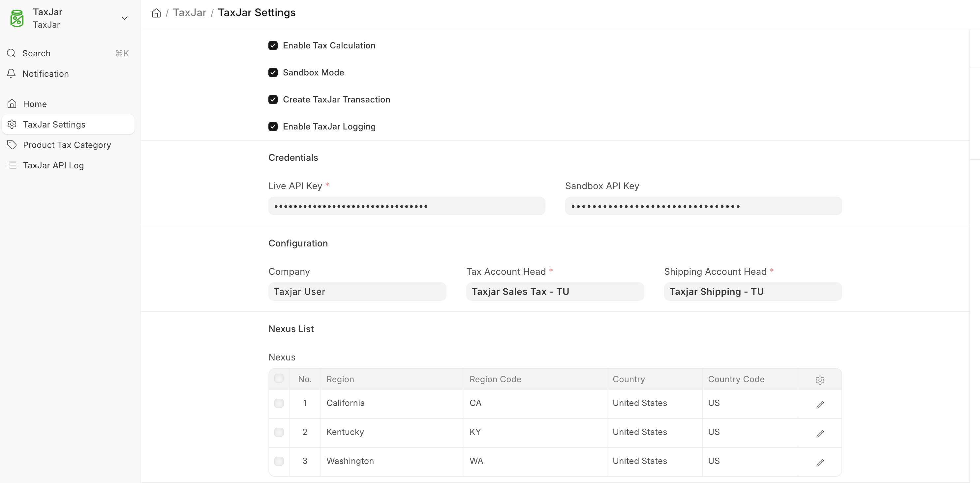The height and width of the screenshot is (483, 980).
Task: Click the Washington region cell
Action: [x=392, y=461]
